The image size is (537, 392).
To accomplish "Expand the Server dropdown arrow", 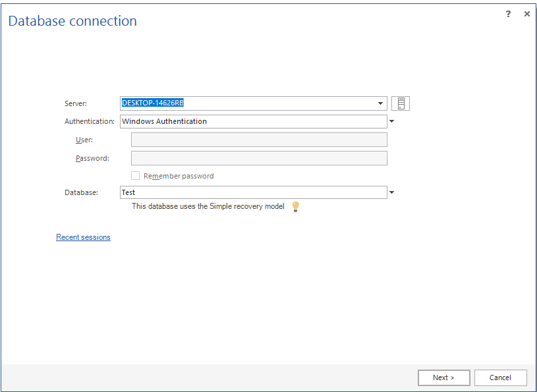I will pyautogui.click(x=380, y=103).
